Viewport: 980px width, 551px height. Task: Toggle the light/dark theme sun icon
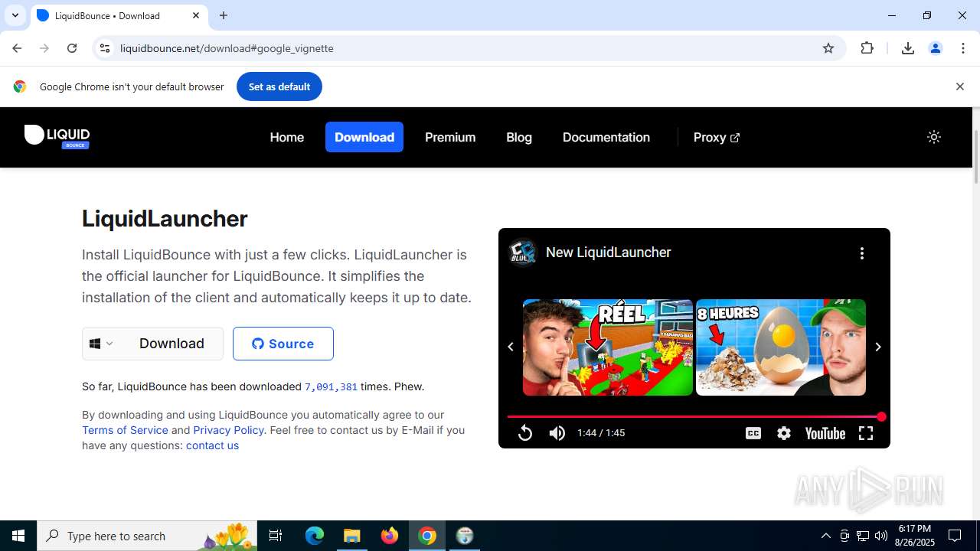pyautogui.click(x=933, y=137)
